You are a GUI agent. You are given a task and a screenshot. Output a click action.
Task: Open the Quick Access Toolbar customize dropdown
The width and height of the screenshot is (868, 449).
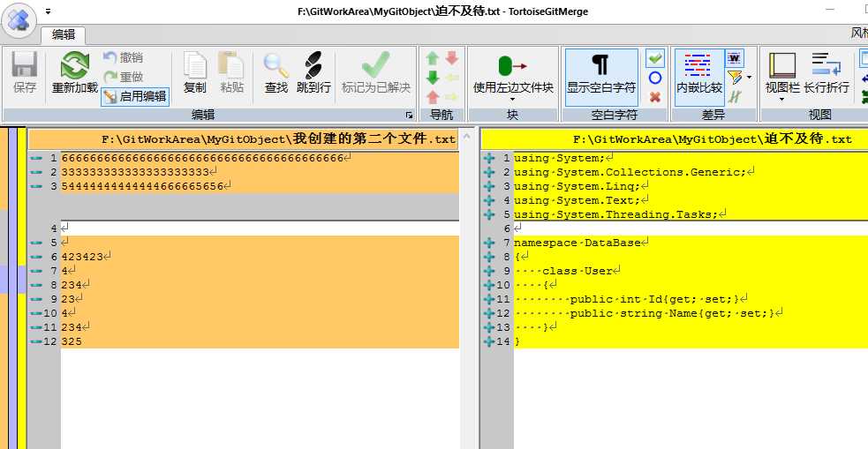pos(49,11)
